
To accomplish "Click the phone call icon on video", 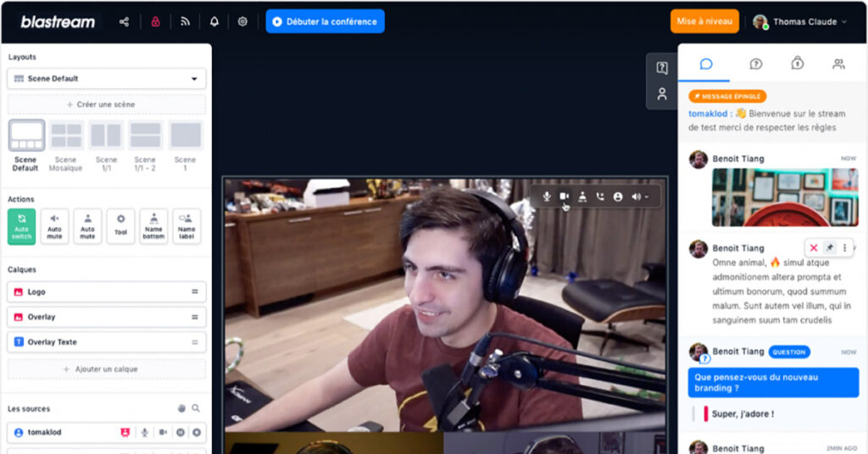I will (x=600, y=197).
